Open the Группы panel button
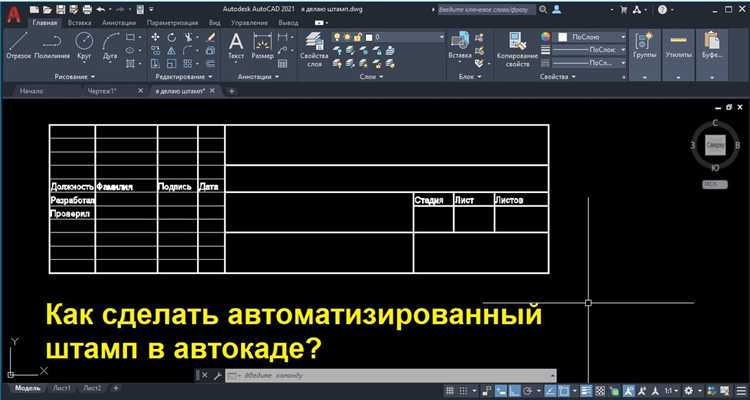 pos(644,54)
